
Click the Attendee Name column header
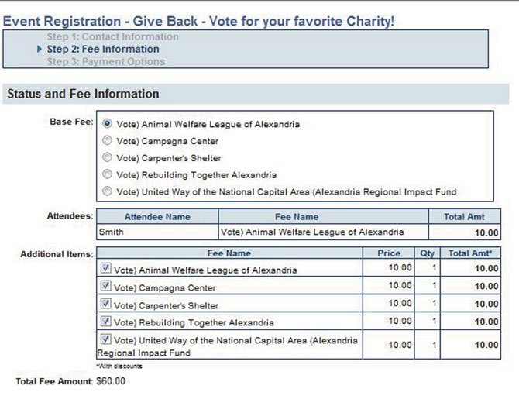[157, 217]
